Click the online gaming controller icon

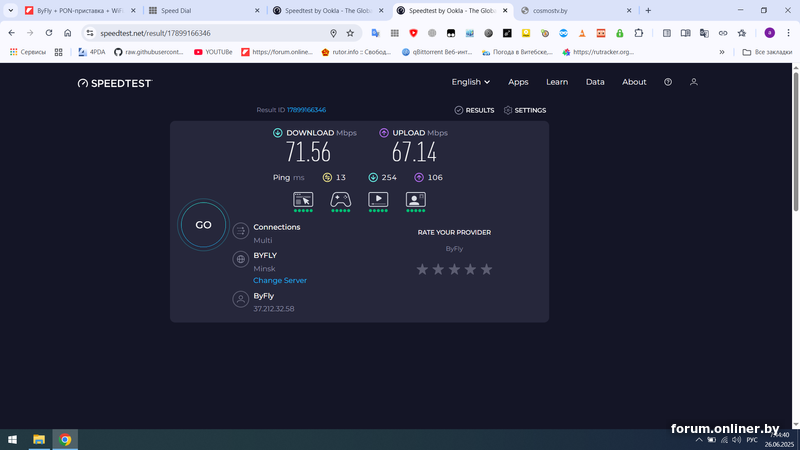[x=341, y=199]
